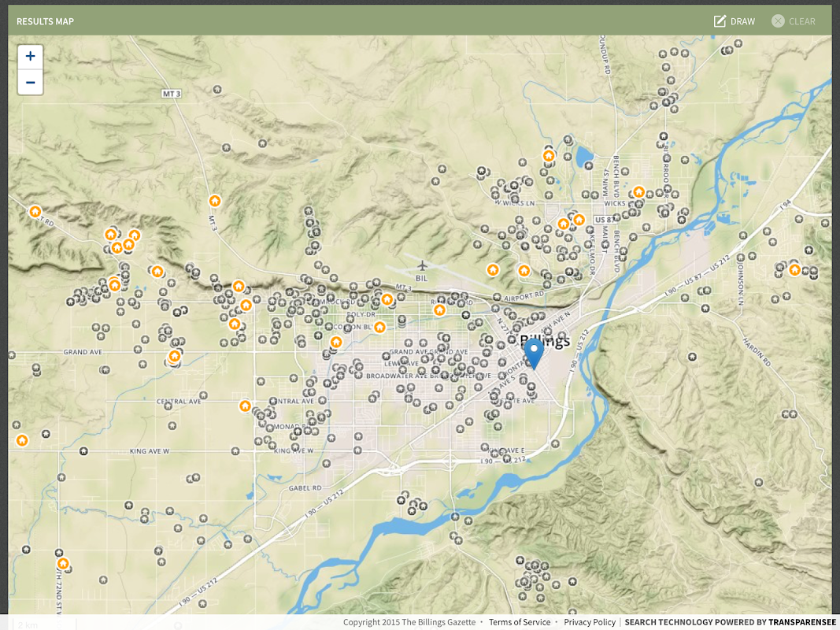Select the far-left orange marker above King Ave
The height and width of the screenshot is (630, 840).
click(22, 440)
